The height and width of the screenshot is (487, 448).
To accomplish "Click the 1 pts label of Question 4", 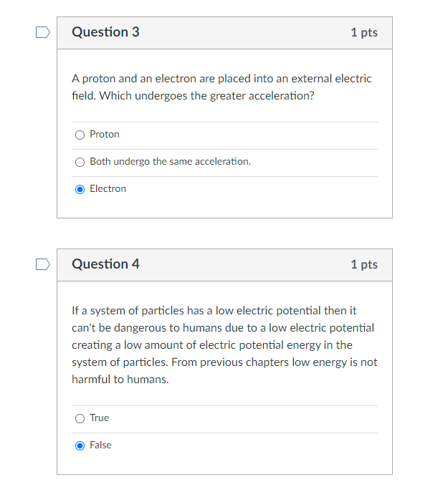I will coord(364,264).
